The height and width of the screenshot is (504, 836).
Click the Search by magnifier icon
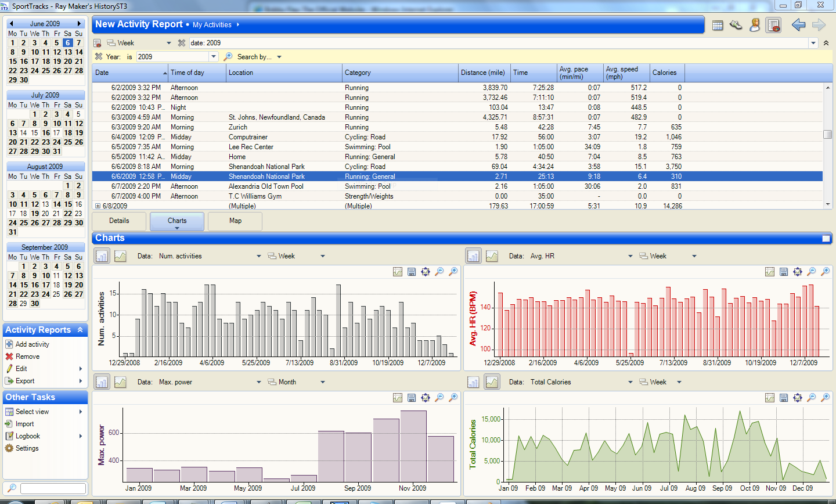click(228, 57)
